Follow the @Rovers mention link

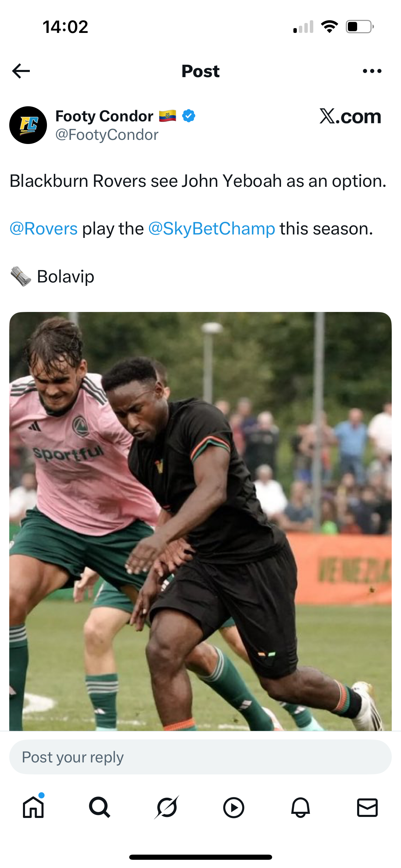44,229
